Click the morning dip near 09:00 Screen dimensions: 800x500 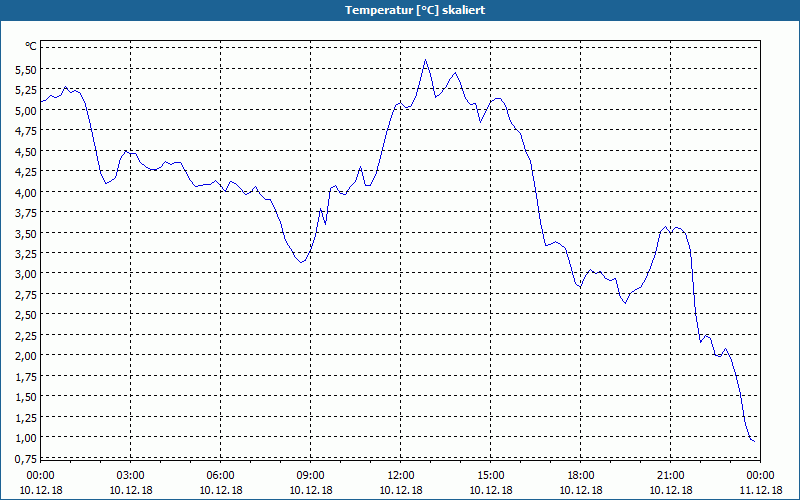(302, 262)
